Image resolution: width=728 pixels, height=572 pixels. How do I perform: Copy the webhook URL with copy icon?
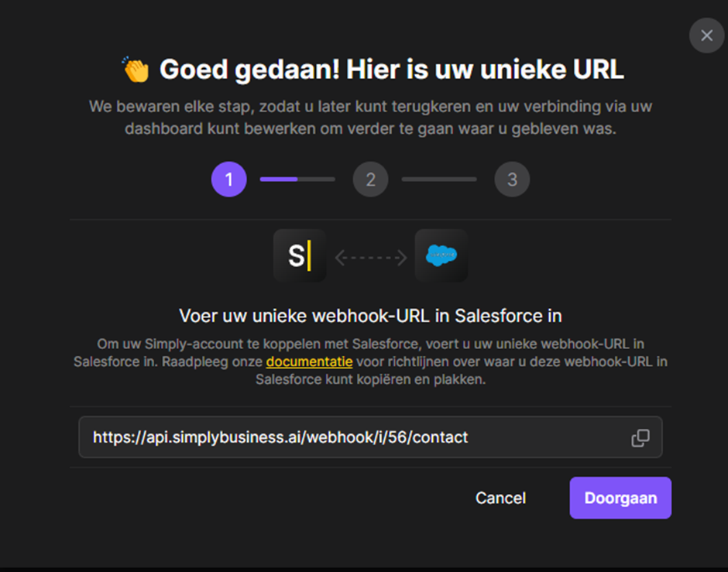click(640, 437)
